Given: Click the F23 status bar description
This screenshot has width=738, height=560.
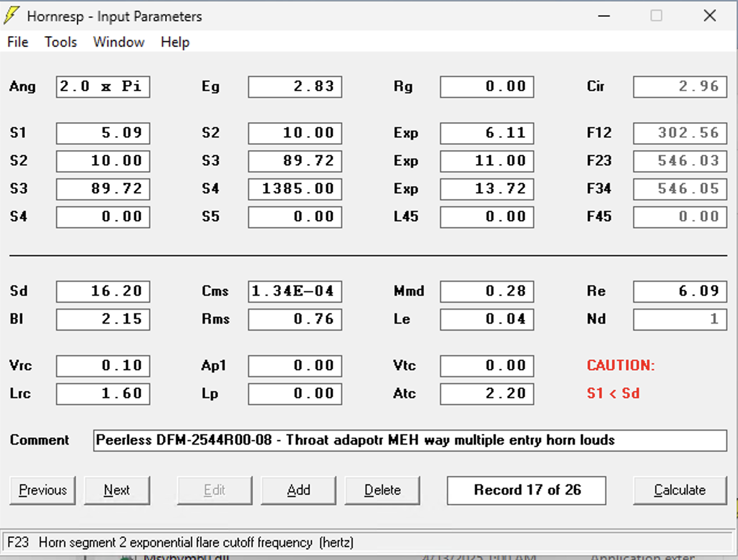Looking at the screenshot, I should (180, 543).
